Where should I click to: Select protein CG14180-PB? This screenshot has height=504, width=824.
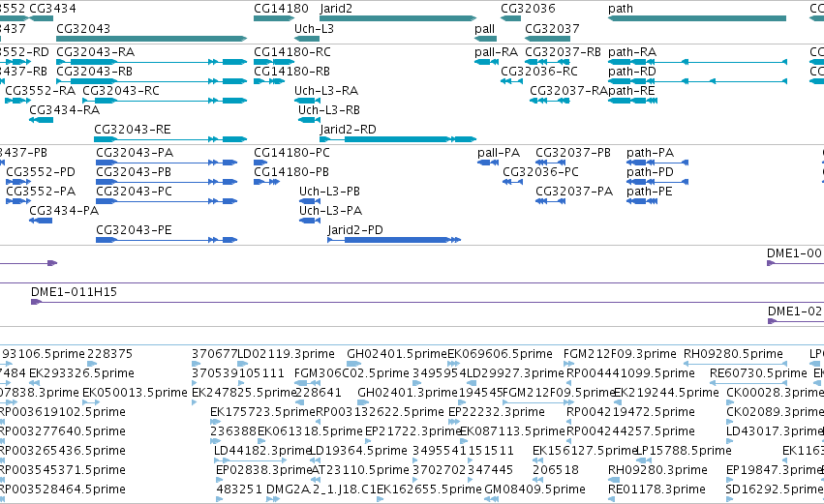[x=291, y=172]
